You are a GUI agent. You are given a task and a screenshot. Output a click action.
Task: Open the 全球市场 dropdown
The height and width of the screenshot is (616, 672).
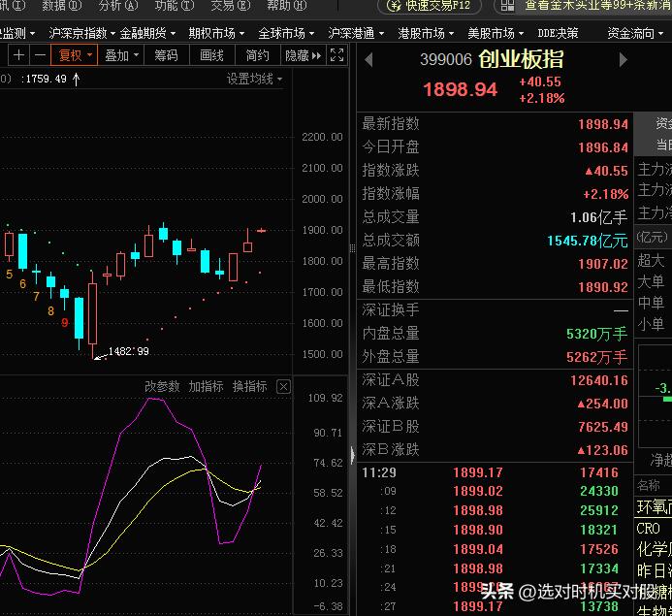[286, 33]
